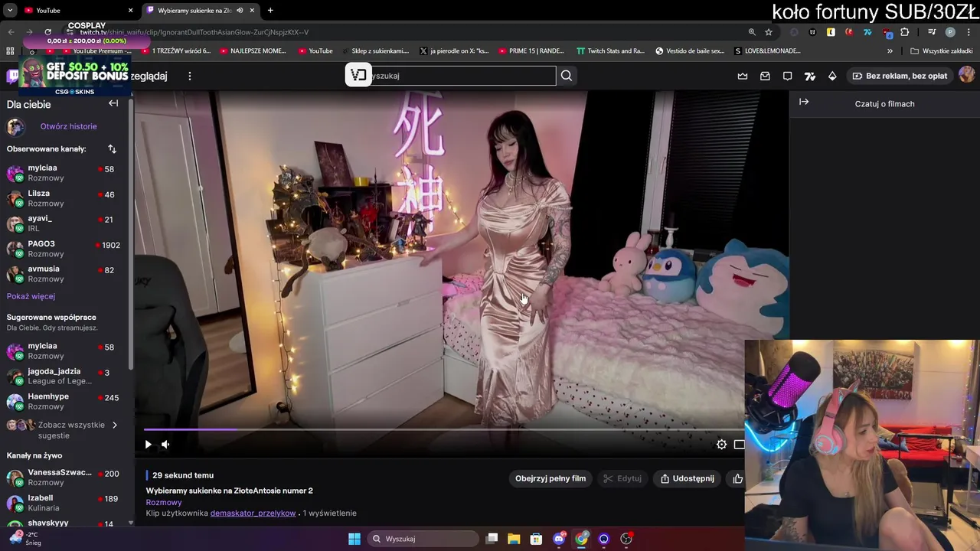Click the thumbs up like icon
The image size is (980, 551).
[738, 478]
